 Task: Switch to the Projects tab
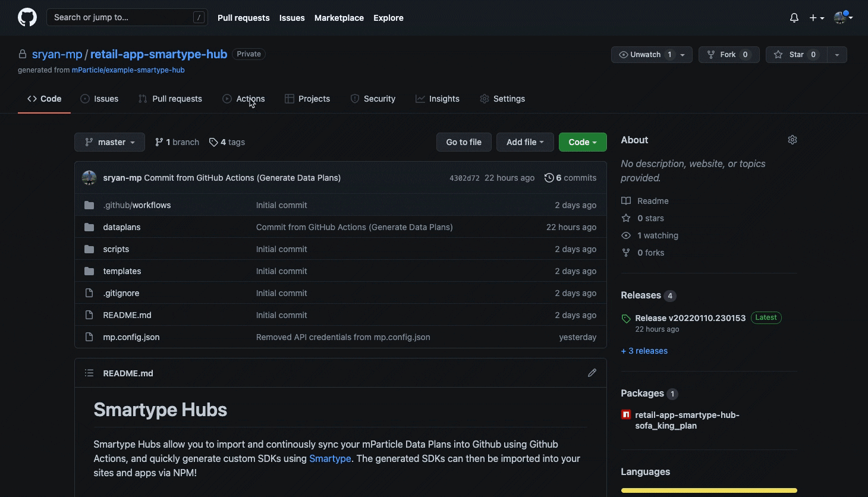pos(307,99)
